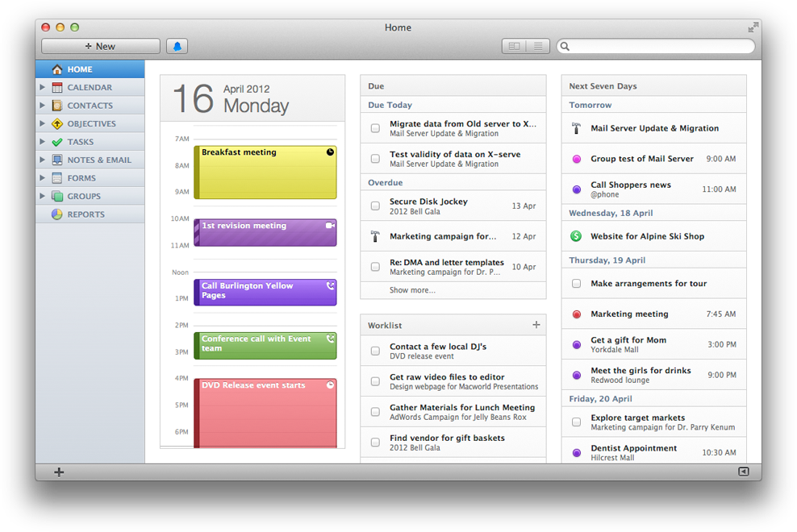Open the Dentist Appointment entry

[653, 451]
